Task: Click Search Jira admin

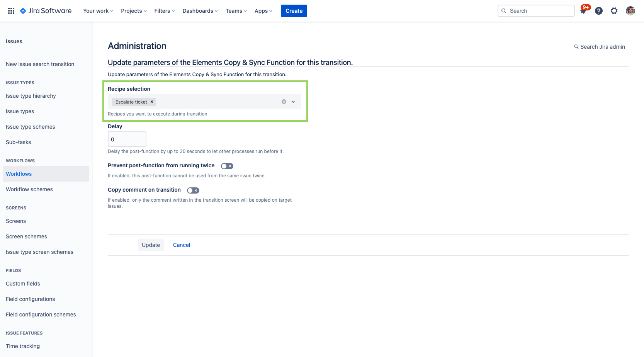Action: (599, 47)
